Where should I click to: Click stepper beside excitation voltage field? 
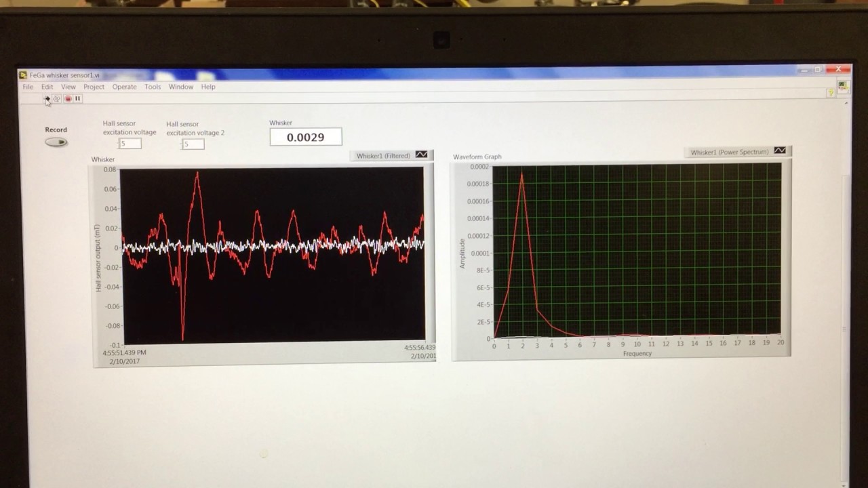pos(117,144)
